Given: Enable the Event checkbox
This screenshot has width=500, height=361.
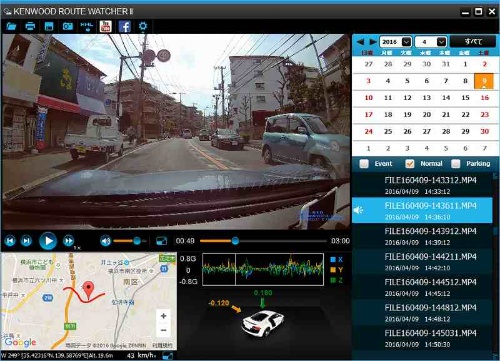Looking at the screenshot, I should (x=364, y=164).
